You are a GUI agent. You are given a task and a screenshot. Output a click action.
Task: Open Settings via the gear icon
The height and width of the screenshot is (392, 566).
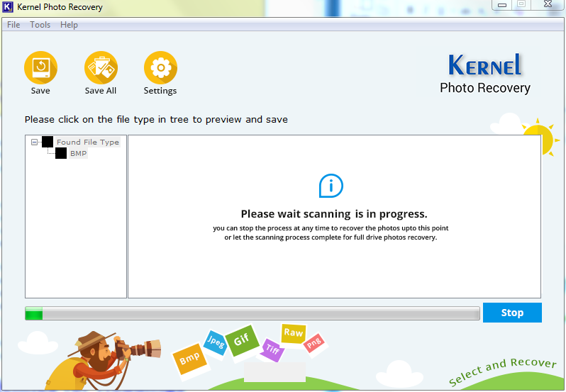pyautogui.click(x=160, y=68)
